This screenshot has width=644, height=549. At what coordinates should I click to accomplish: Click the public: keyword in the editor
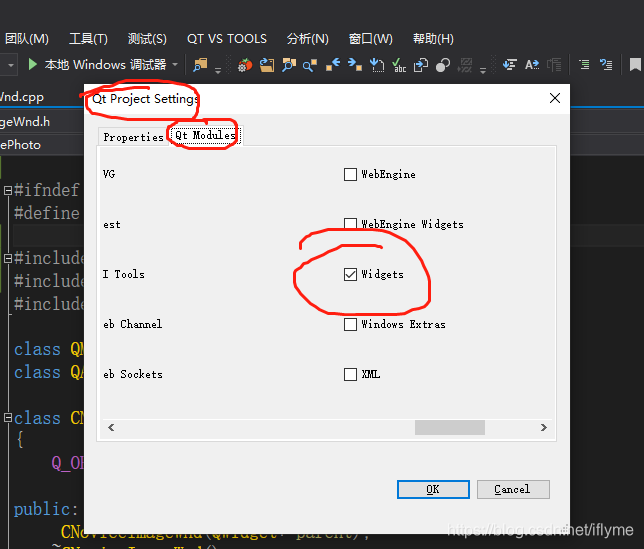tap(45, 510)
